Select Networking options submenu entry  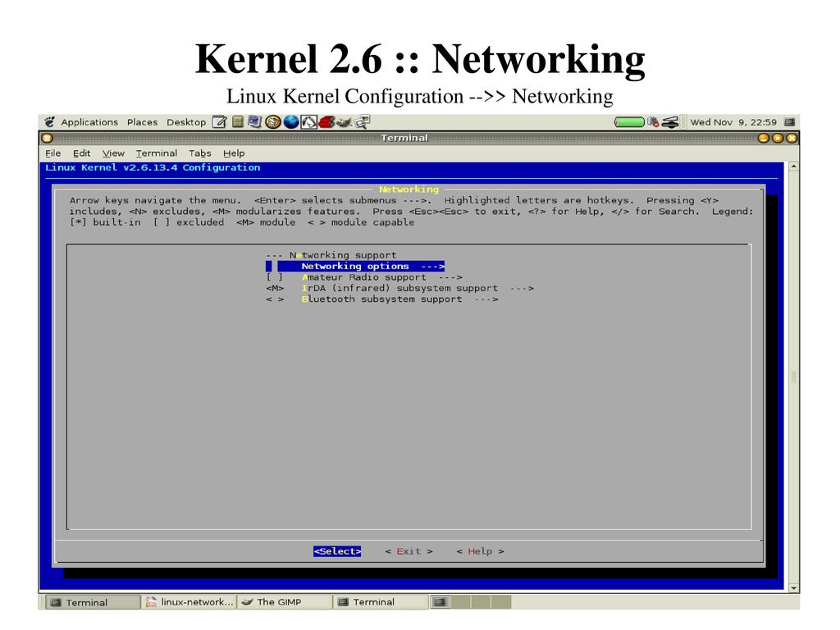(355, 267)
